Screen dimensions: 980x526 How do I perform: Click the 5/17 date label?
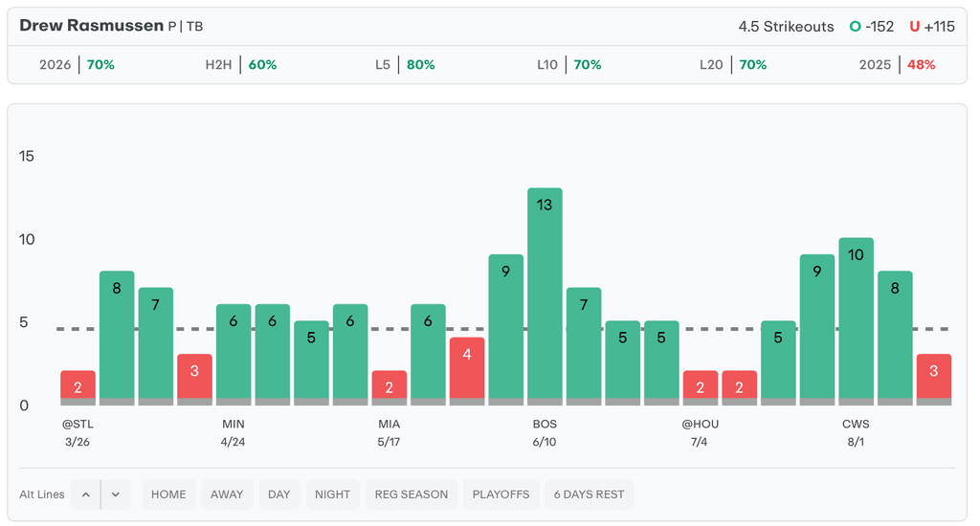(x=389, y=442)
